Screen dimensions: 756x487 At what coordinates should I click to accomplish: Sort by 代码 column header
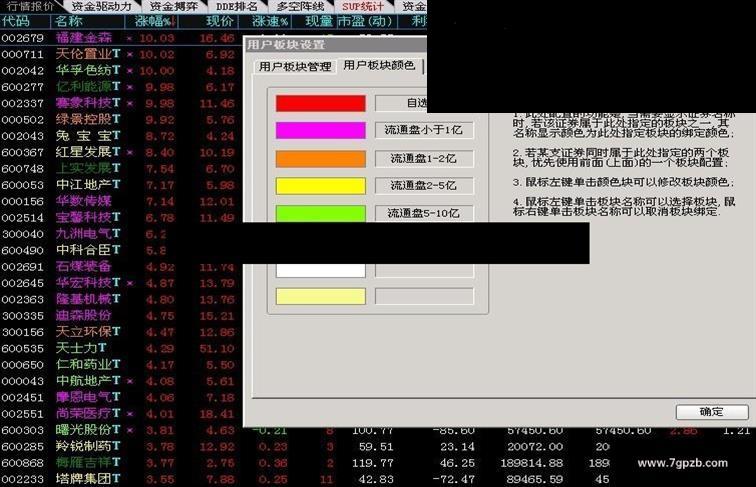pos(25,21)
